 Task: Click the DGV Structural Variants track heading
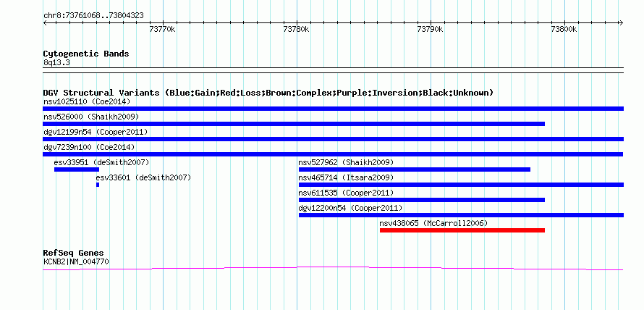point(268,93)
